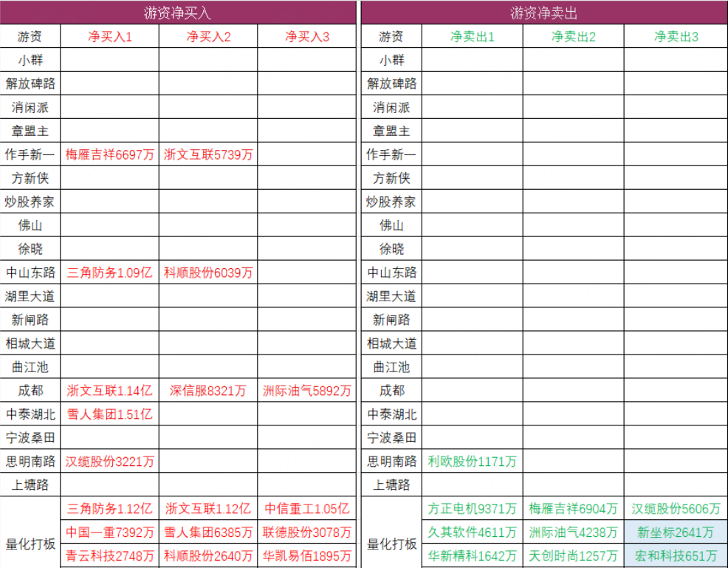Image resolution: width=728 pixels, height=568 pixels.
Task: Select 新闸路 row label in 游资净卖出 table
Action: pos(391,320)
